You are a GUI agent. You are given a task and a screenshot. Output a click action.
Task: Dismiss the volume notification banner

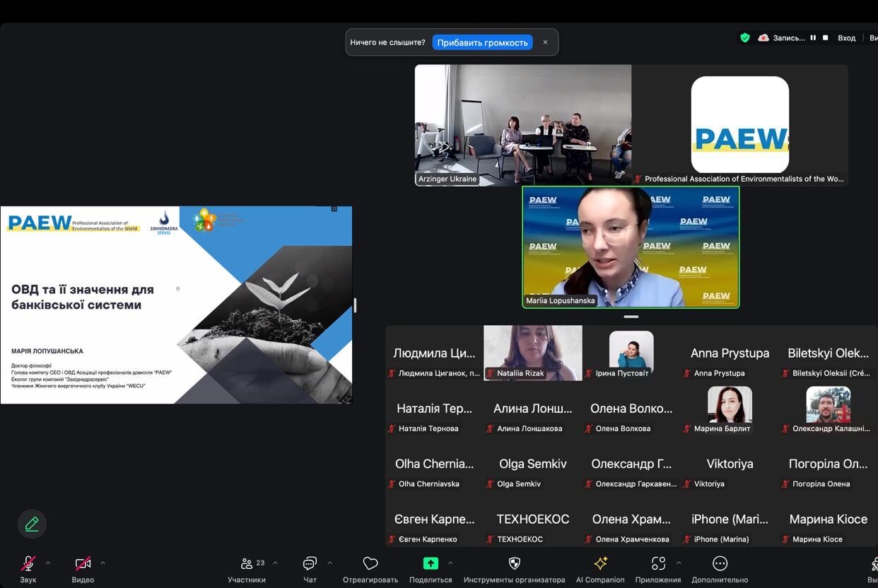tap(545, 42)
